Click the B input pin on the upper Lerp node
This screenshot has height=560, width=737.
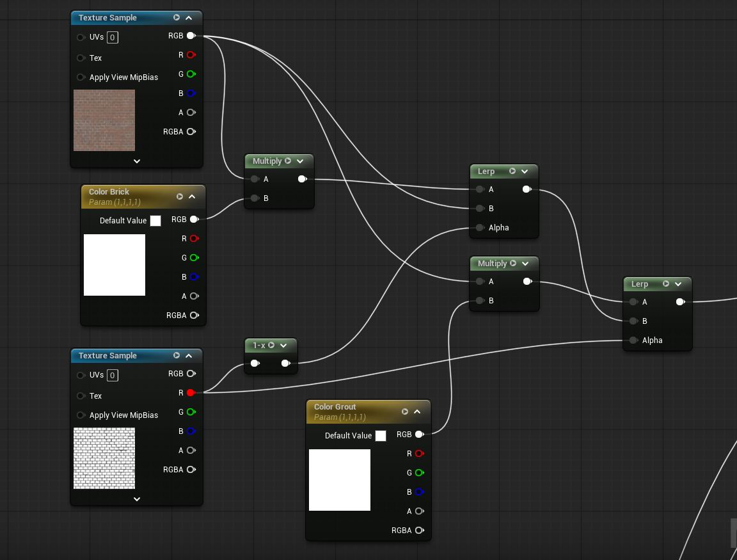(x=480, y=208)
